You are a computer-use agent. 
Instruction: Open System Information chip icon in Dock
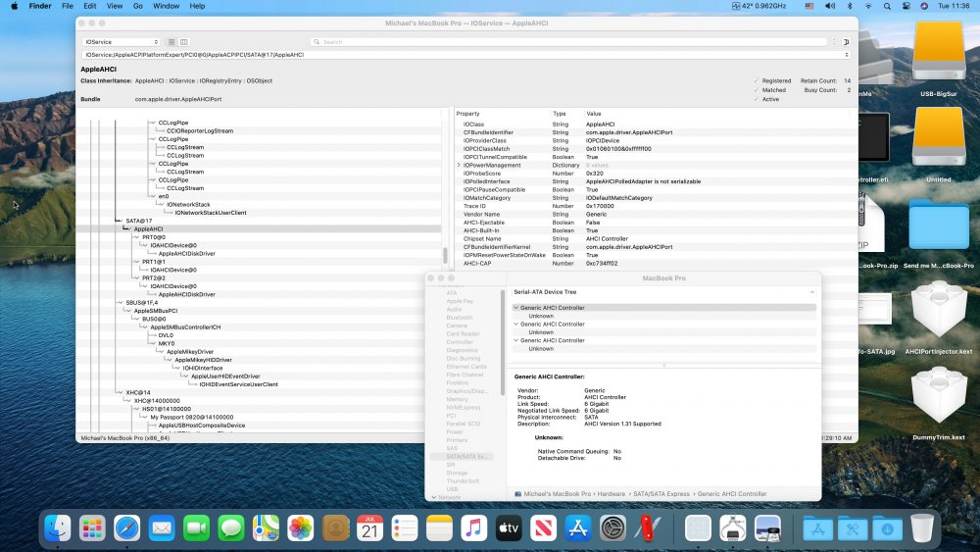pos(732,528)
